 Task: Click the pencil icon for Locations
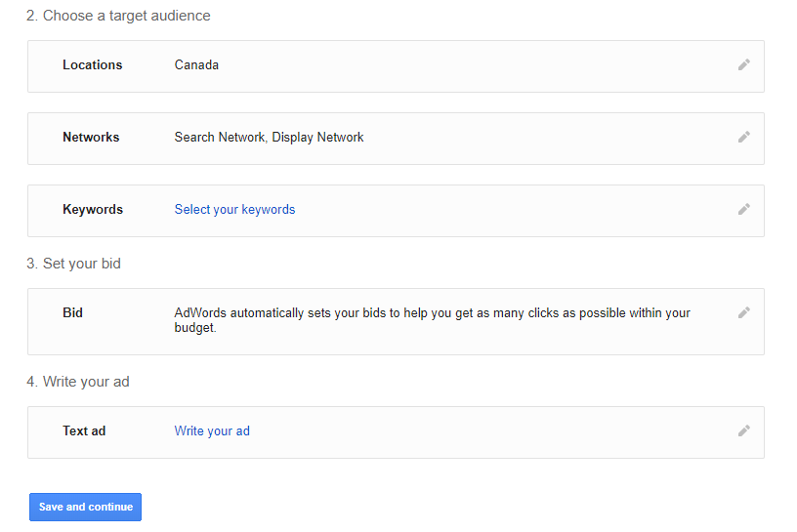click(743, 65)
